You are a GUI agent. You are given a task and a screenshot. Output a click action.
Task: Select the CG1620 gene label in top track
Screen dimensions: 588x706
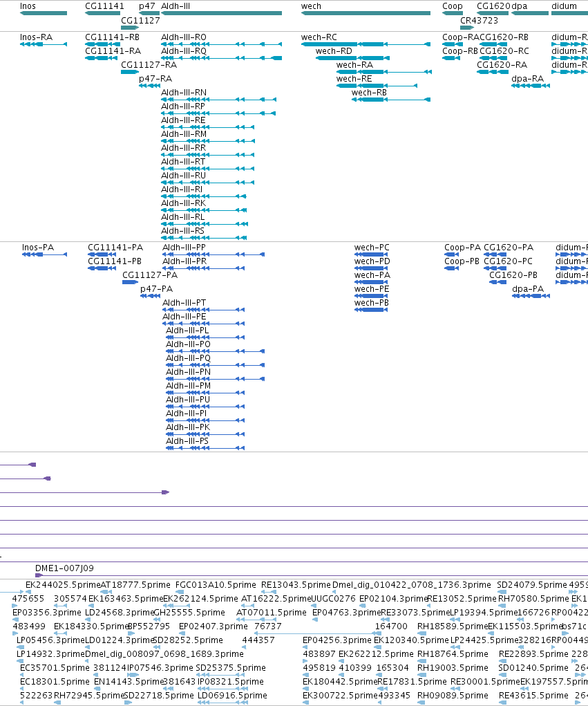[493, 6]
